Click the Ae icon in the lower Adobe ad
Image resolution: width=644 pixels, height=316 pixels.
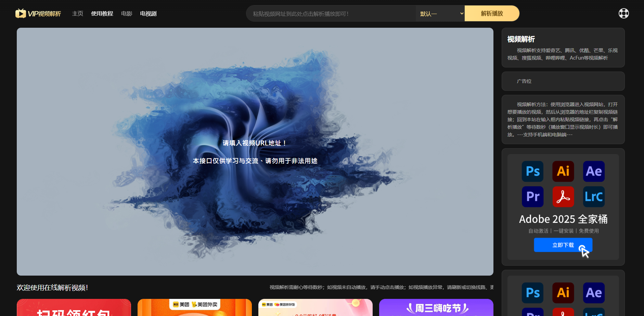tap(594, 293)
